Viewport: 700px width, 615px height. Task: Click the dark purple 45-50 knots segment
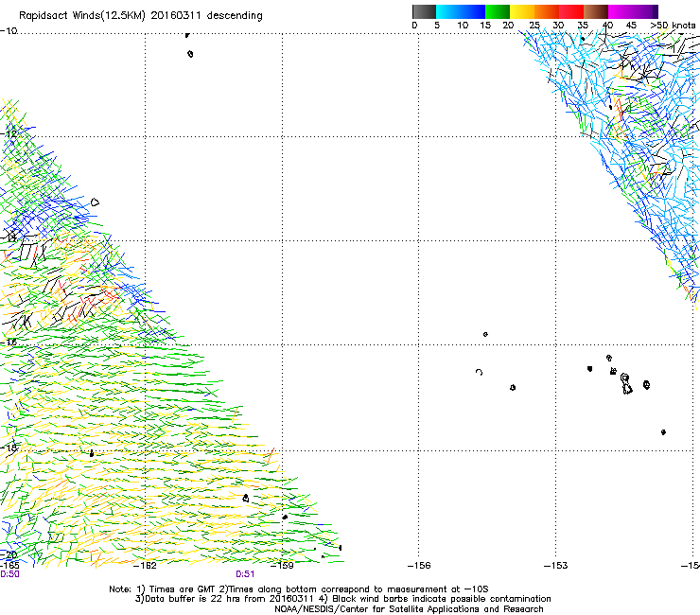(x=645, y=11)
